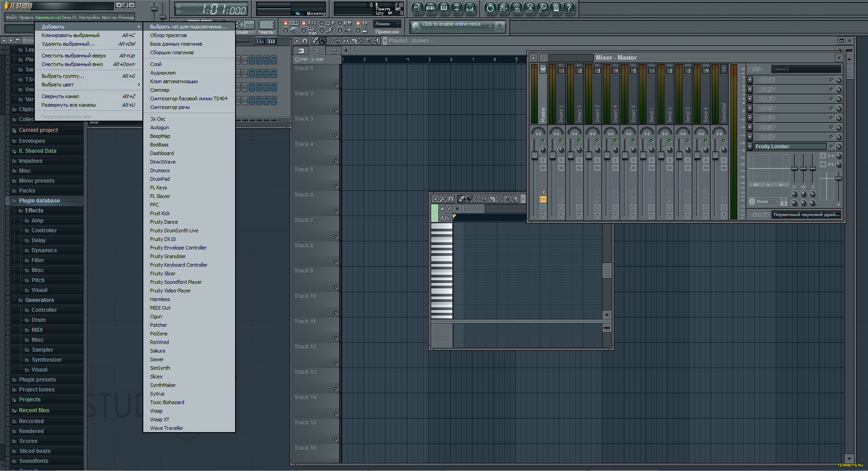Open the step sequencer from top toolbar
This screenshot has width=868, height=471.
[x=430, y=8]
